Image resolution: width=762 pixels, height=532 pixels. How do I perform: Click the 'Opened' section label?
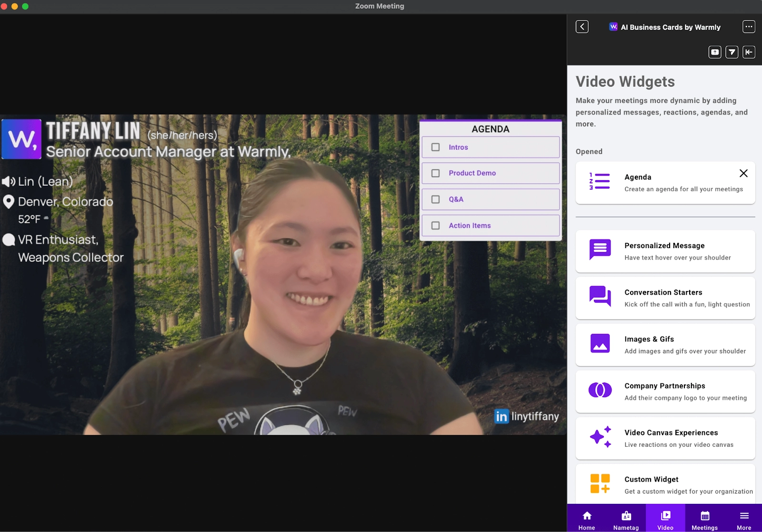(589, 151)
